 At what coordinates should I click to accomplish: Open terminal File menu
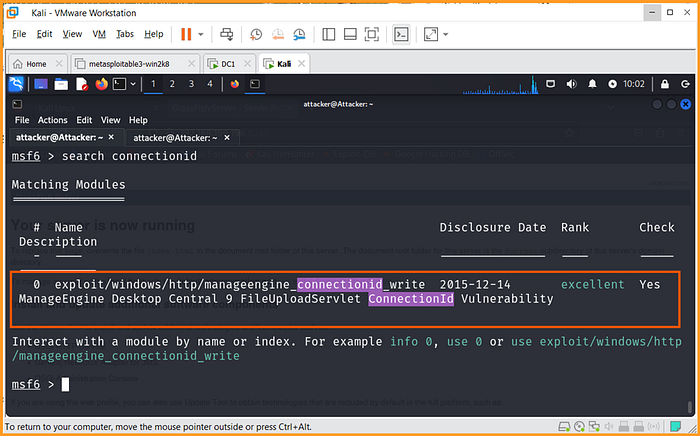pos(22,120)
